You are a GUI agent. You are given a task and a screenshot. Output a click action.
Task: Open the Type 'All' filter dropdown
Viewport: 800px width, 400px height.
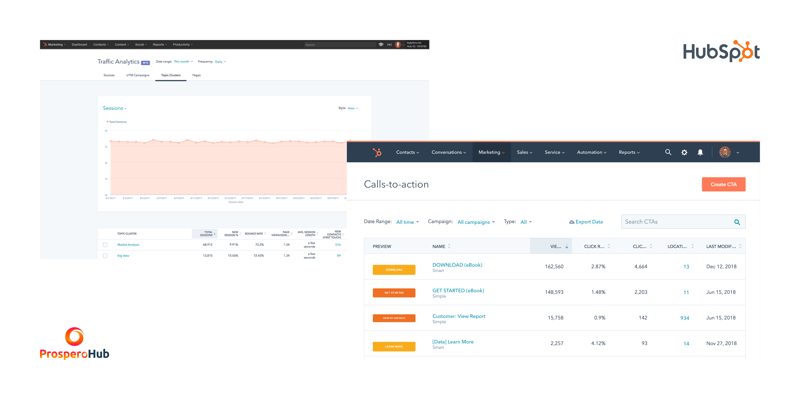coord(526,222)
